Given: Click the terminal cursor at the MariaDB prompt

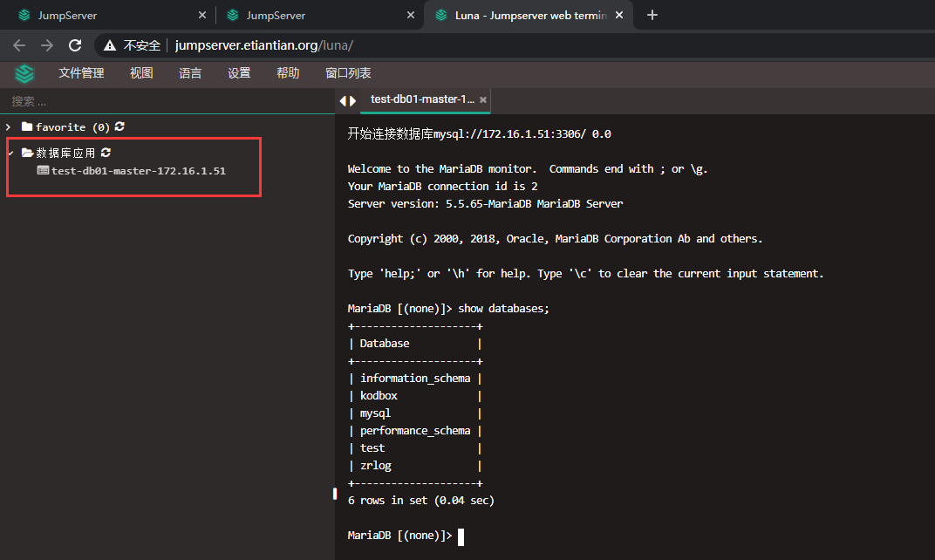Looking at the screenshot, I should [x=461, y=536].
